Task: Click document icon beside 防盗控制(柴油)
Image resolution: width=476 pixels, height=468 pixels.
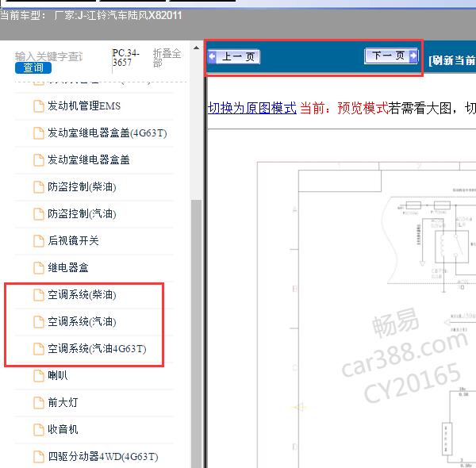Action: point(39,187)
